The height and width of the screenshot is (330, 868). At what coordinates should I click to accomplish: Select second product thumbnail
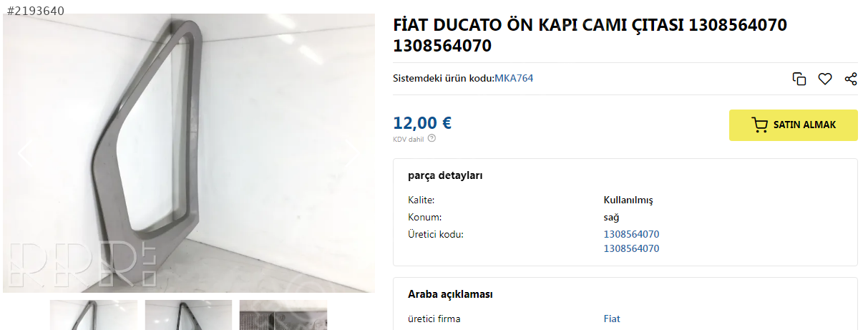point(188,315)
